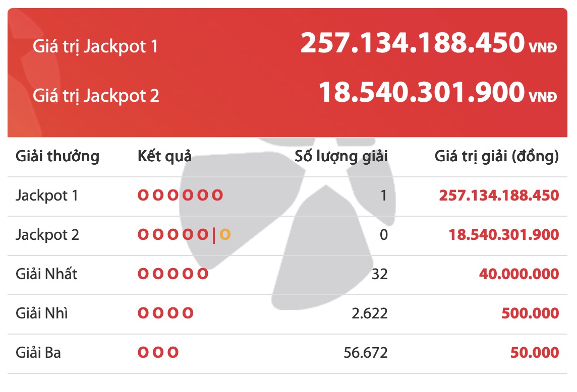Click the 500.000 prize value

(530, 313)
